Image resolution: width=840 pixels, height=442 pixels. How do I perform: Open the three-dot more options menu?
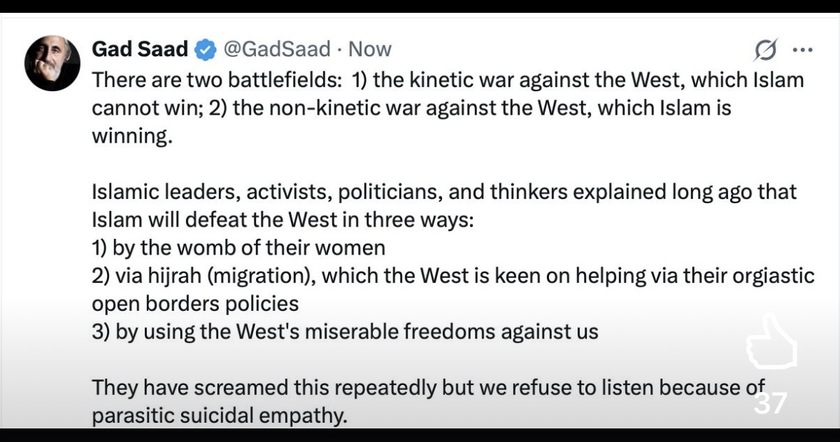point(802,50)
